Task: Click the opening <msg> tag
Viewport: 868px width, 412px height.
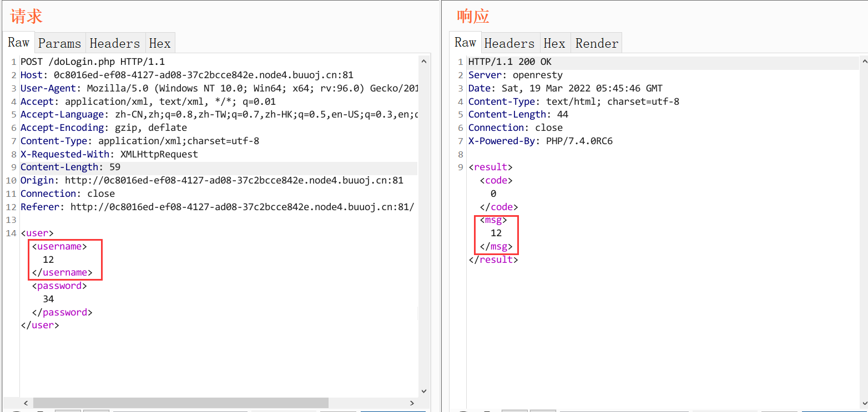Action: pyautogui.click(x=493, y=220)
